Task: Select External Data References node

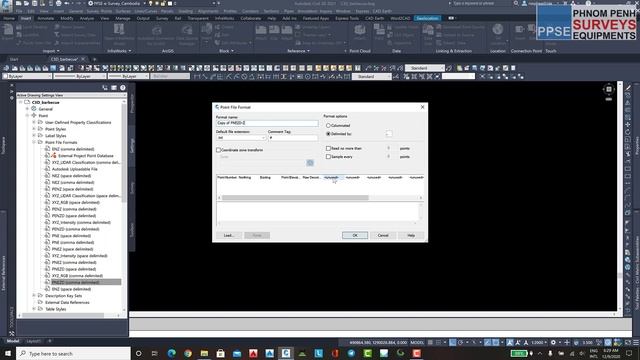Action: point(67,302)
